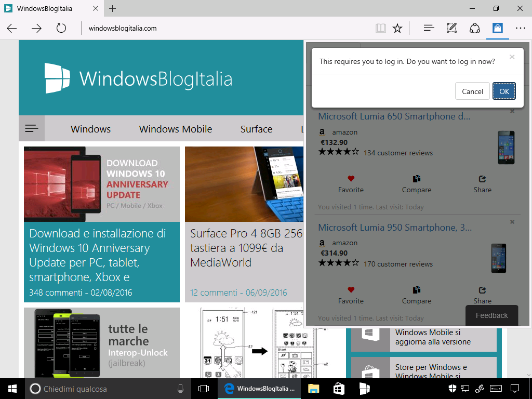Click the WindowsBlogItalia site logo
Viewport: 532px width, 399px height.
point(138,78)
